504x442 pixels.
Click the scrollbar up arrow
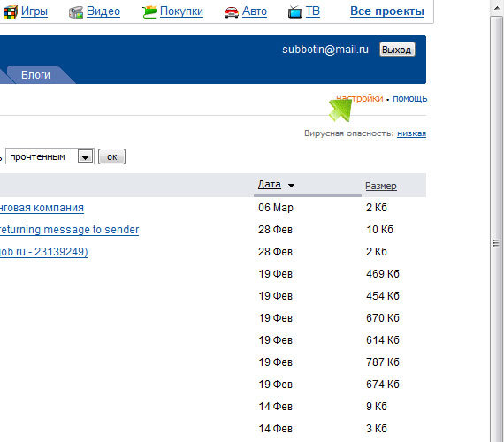(497, 8)
